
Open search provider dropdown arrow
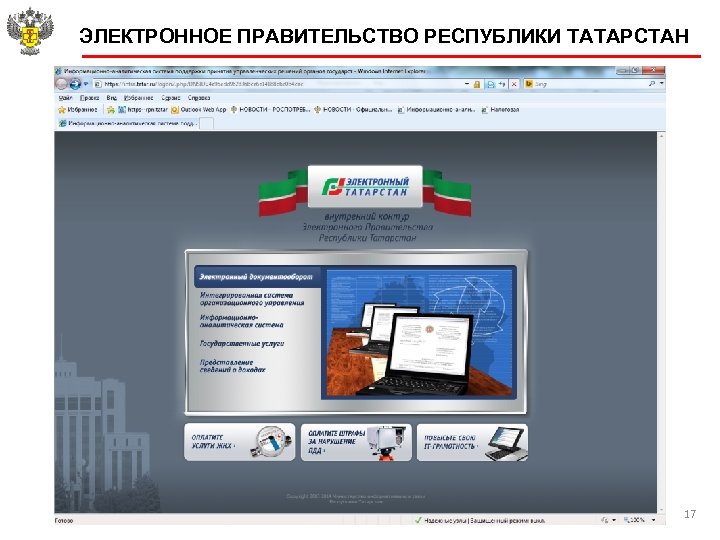coord(661,84)
